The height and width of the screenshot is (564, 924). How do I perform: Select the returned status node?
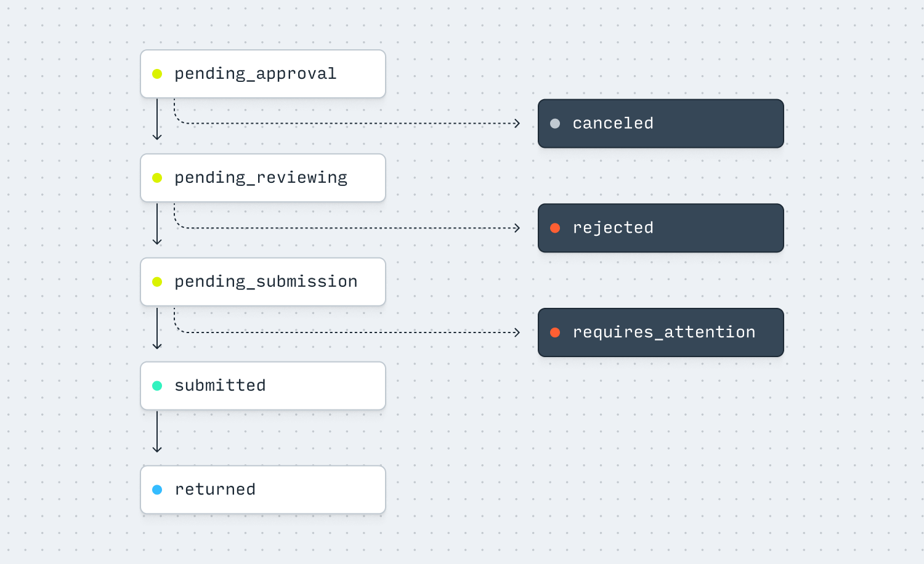[263, 490]
